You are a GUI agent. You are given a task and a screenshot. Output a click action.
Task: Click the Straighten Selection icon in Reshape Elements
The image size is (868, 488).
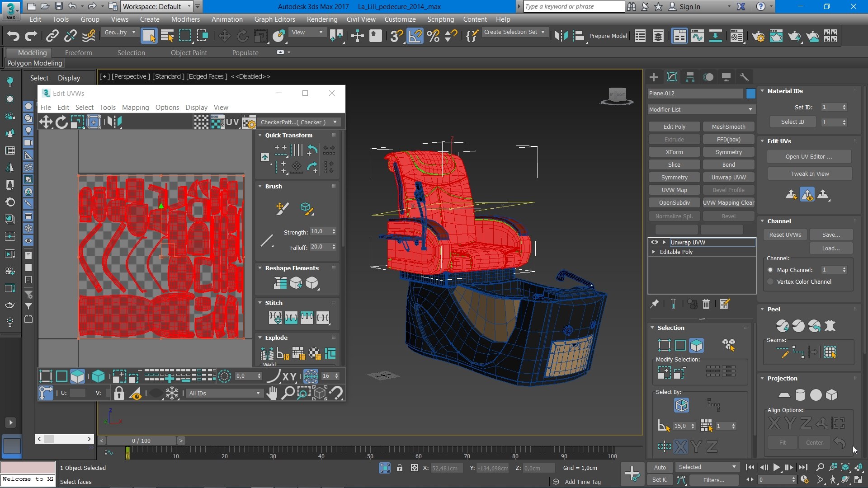[280, 283]
